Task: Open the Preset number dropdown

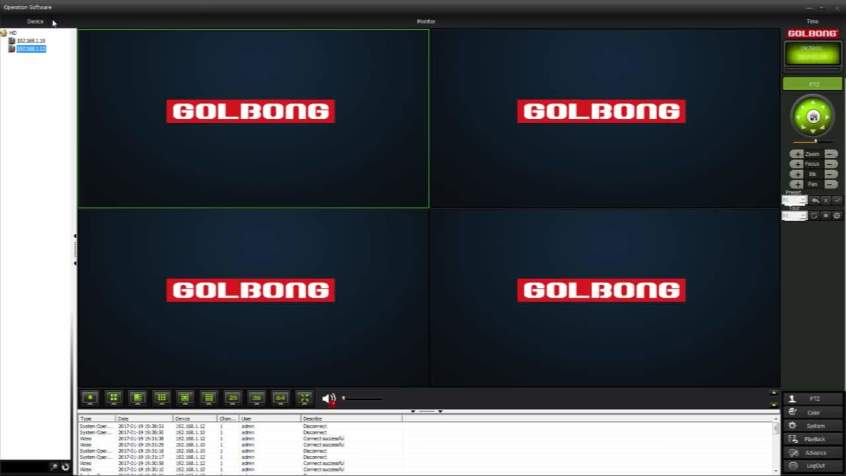Action: pos(795,200)
